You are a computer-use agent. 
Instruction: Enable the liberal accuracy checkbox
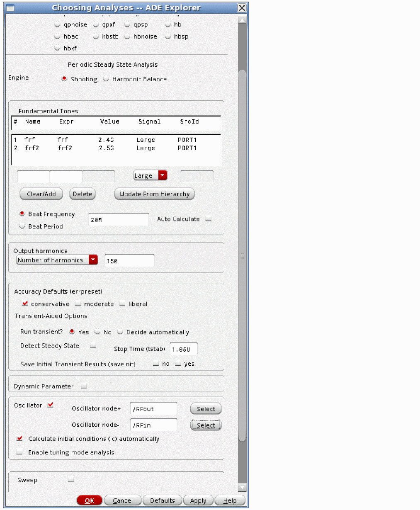(122, 304)
